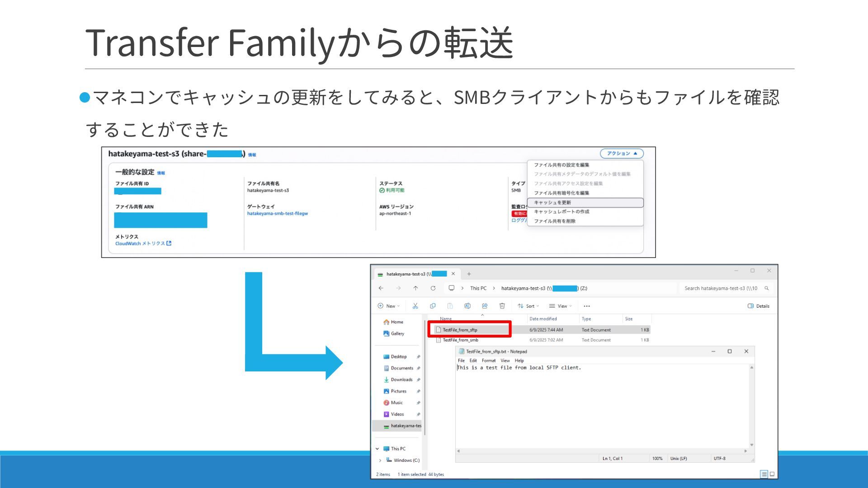This screenshot has height=488, width=868.
Task: Open the View dropdown in Explorer
Action: point(561,306)
